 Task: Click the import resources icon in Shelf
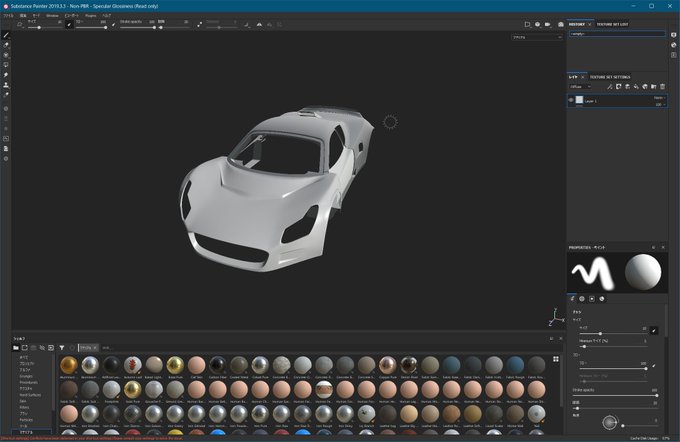tap(51, 348)
